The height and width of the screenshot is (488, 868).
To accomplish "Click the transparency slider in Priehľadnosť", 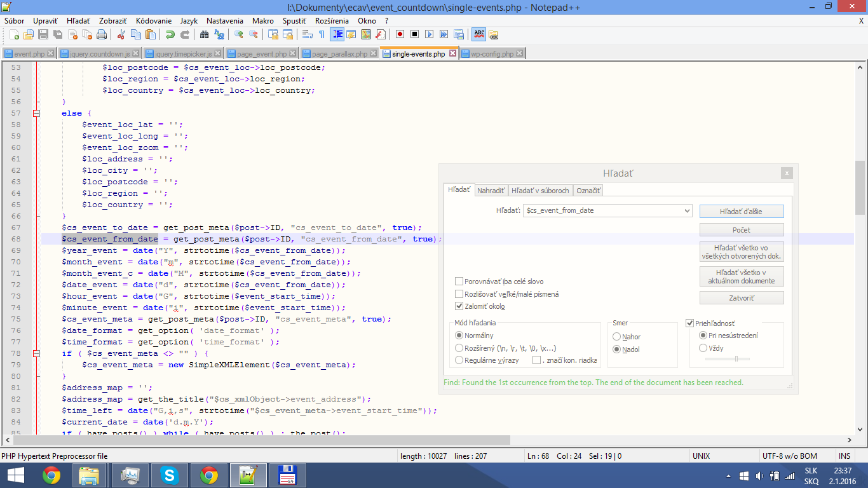I will 736,359.
